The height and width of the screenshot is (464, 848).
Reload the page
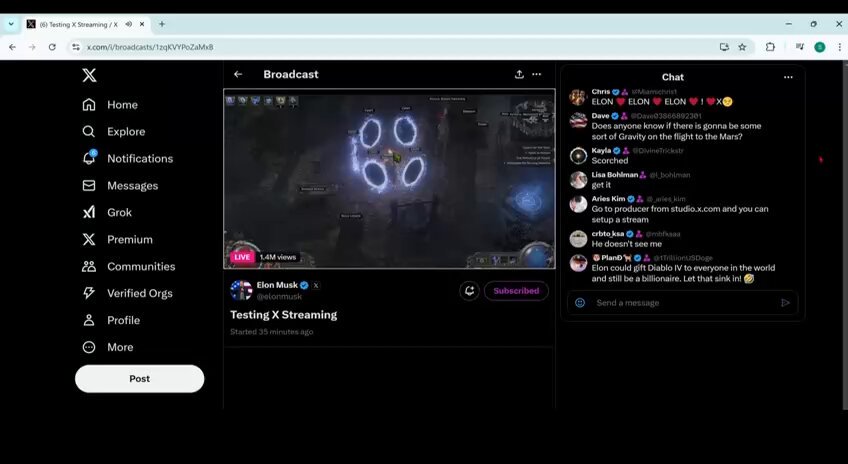[52, 47]
